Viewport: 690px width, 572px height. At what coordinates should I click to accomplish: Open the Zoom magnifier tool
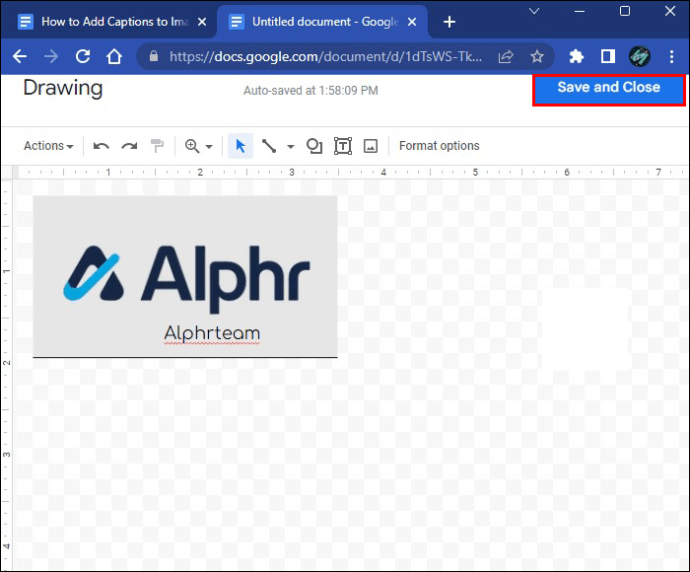pyautogui.click(x=192, y=146)
